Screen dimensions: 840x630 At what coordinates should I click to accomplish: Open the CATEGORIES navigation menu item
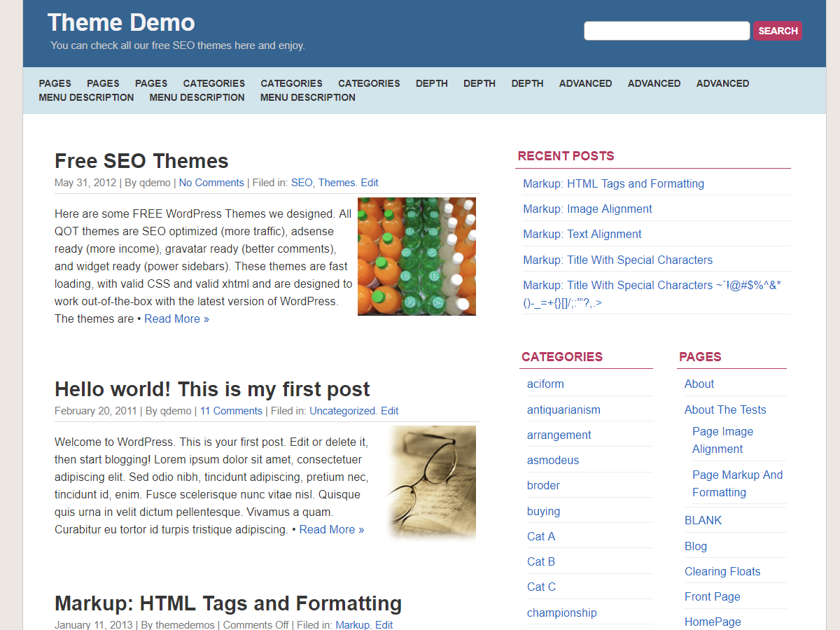tap(213, 83)
